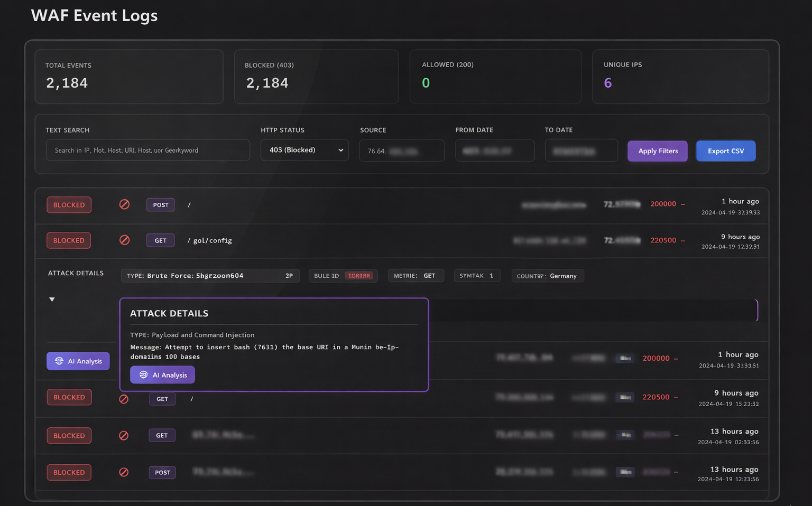812x506 pixels.
Task: Click the block icon on the GET / event row
Action: [124, 399]
